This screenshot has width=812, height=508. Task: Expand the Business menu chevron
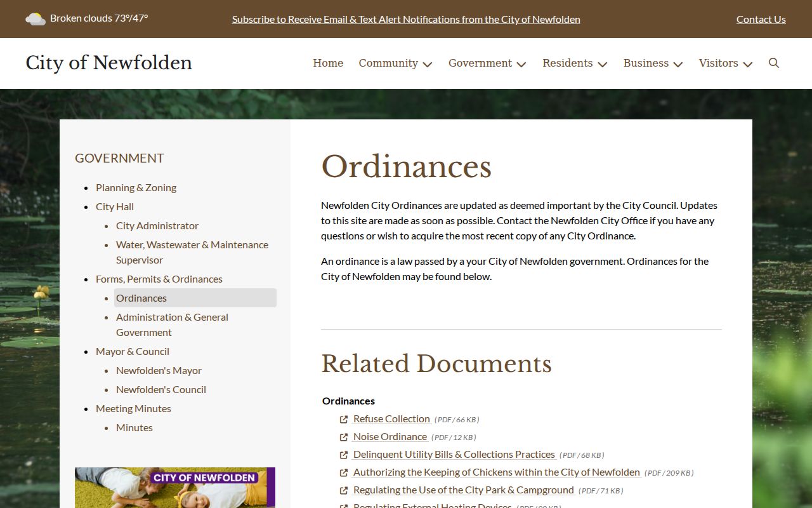(678, 64)
